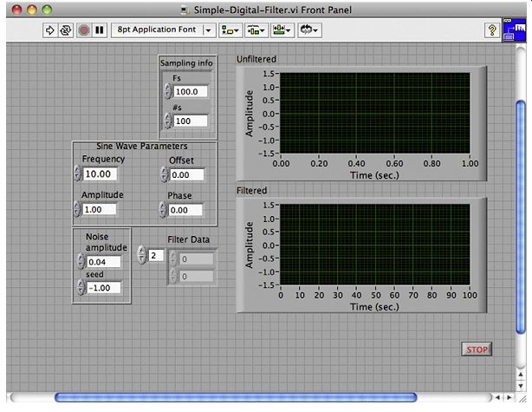
Task: Open the Resize Objects dropdown
Action: click(x=282, y=29)
